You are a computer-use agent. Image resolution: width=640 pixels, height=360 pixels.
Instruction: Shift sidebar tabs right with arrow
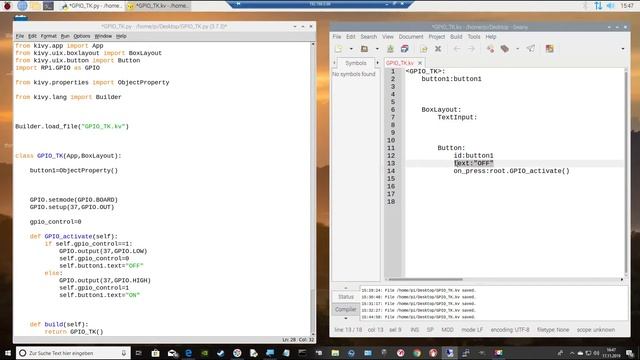377,63
